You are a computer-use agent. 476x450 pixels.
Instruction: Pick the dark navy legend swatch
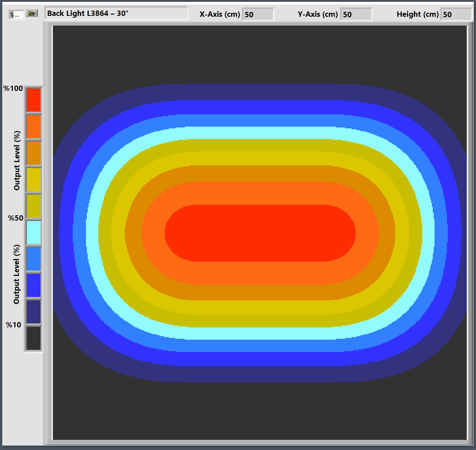coord(33,312)
